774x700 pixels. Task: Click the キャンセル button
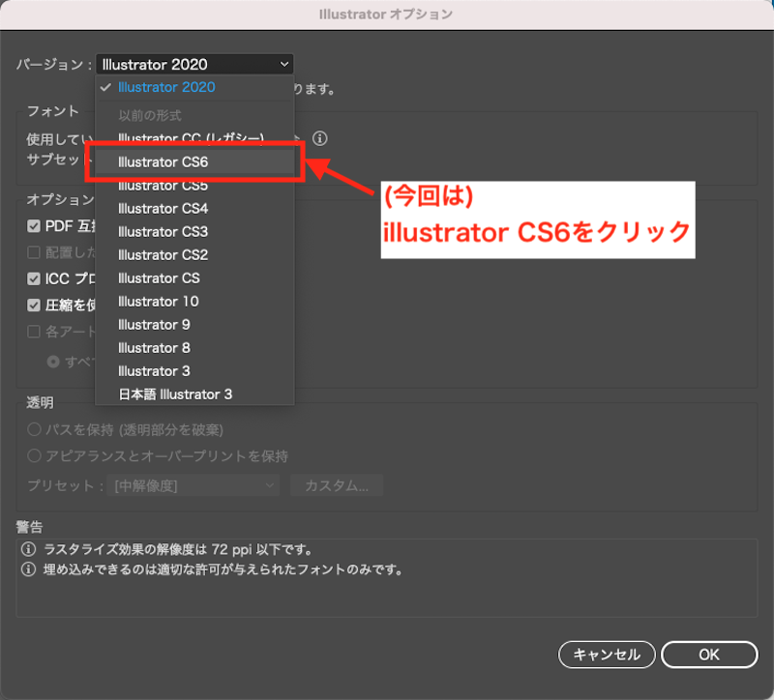point(607,655)
